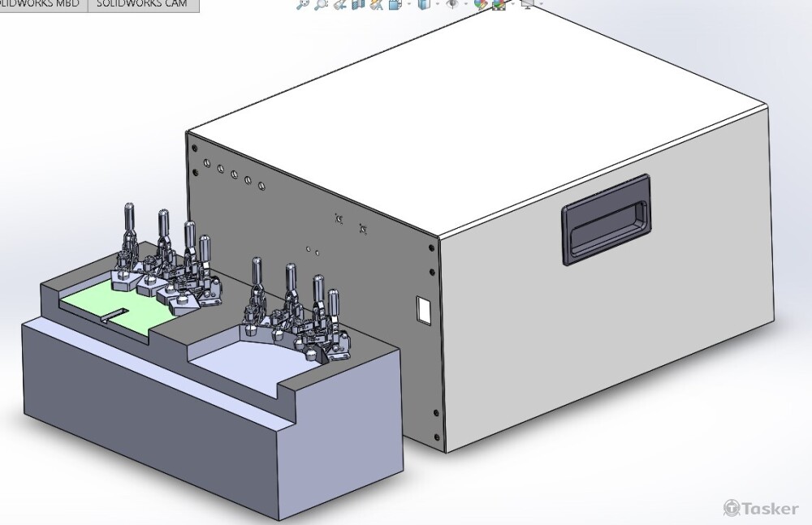
Task: Click the Tasker watermark logo
Action: pyautogui.click(x=761, y=507)
